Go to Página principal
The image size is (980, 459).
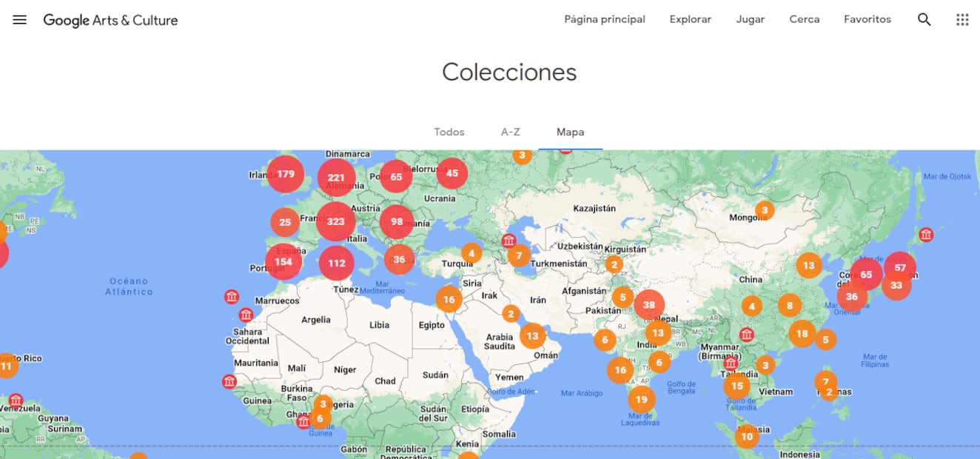click(605, 19)
